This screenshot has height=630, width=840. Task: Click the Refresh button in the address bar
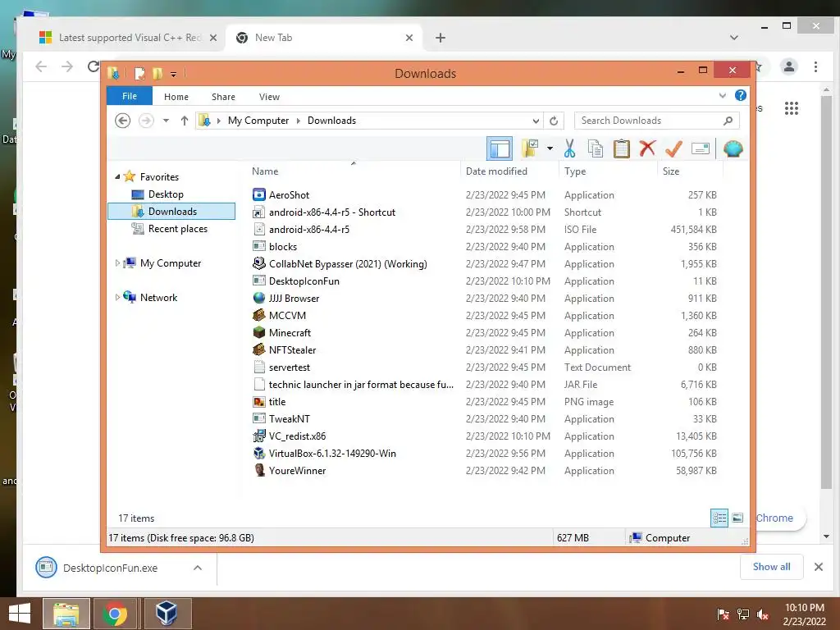pos(554,121)
